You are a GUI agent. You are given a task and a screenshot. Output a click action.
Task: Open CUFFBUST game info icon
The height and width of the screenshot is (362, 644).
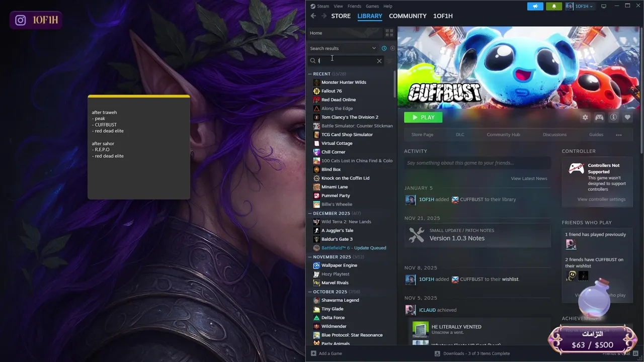click(613, 117)
